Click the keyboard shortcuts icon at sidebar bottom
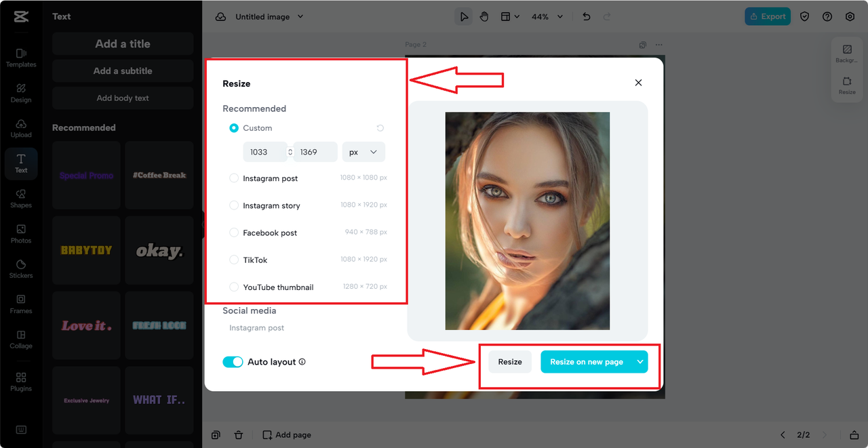 click(x=21, y=430)
